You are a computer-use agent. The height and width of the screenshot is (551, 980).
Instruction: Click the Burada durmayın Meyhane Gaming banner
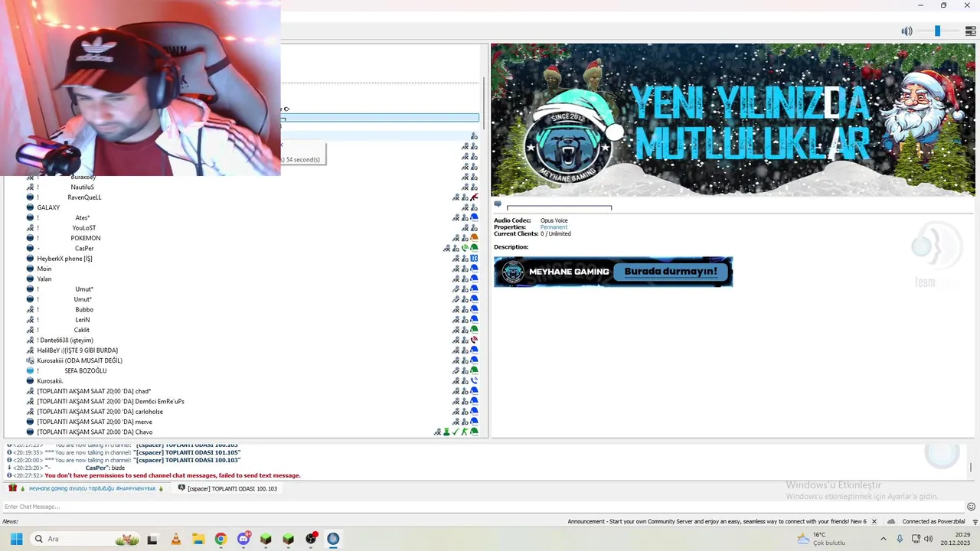click(613, 272)
